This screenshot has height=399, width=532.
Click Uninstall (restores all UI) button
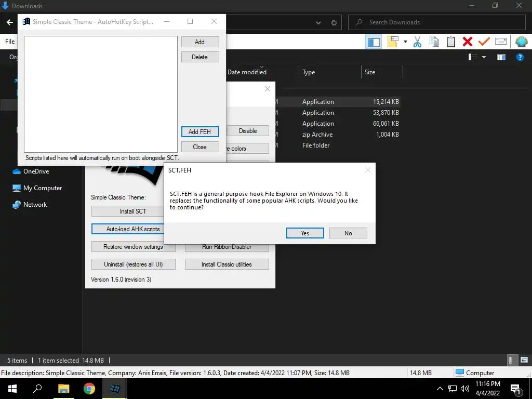tap(134, 264)
